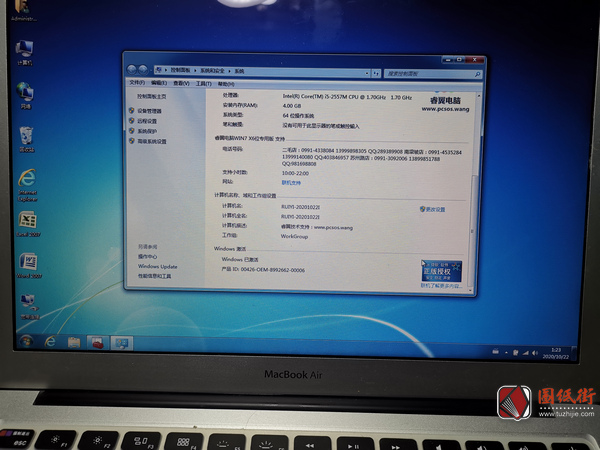Click the 联机支持 website link
The width and height of the screenshot is (600, 450).
pos(291,183)
